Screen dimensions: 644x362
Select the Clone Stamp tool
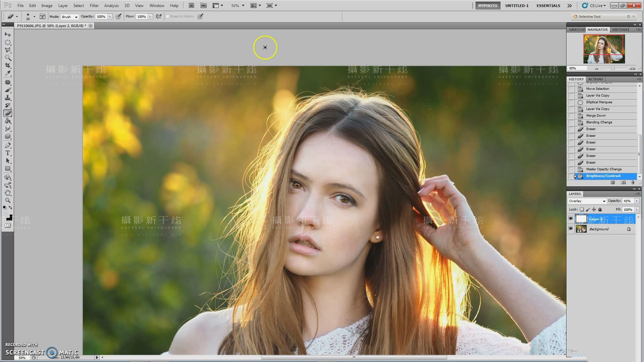8,98
